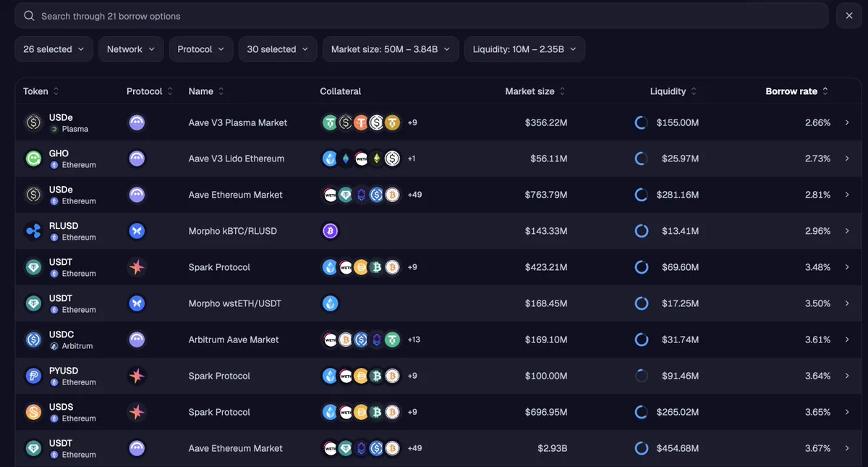This screenshot has height=467, width=868.
Task: Click USDe token icon in Aave Ethereum Market row
Action: 33,195
